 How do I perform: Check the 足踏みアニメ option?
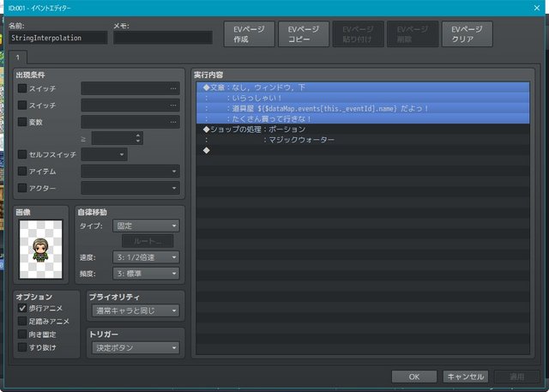tap(22, 321)
